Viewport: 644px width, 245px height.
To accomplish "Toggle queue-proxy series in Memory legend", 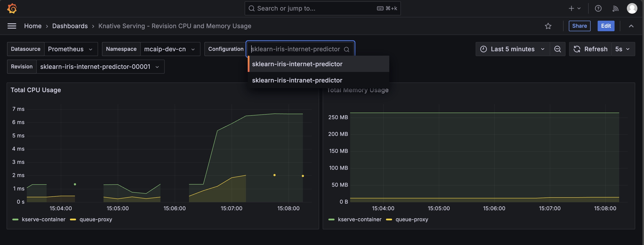I will 412,219.
